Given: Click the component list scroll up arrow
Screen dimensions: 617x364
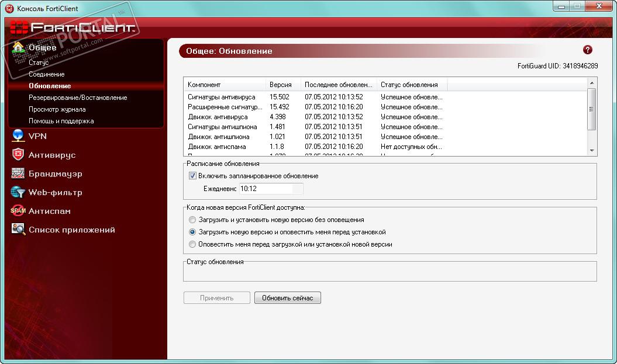Looking at the screenshot, I should point(592,82).
